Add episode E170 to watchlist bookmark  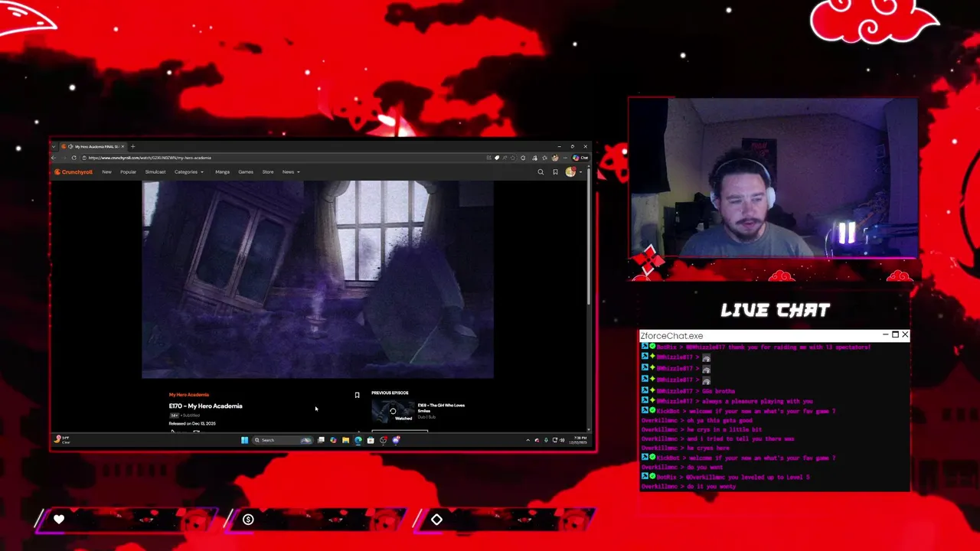point(357,395)
